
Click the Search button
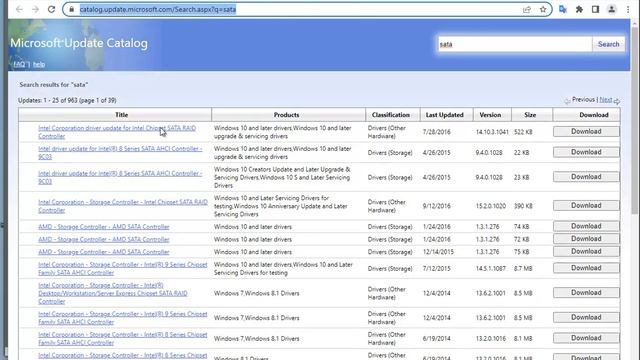pos(608,44)
